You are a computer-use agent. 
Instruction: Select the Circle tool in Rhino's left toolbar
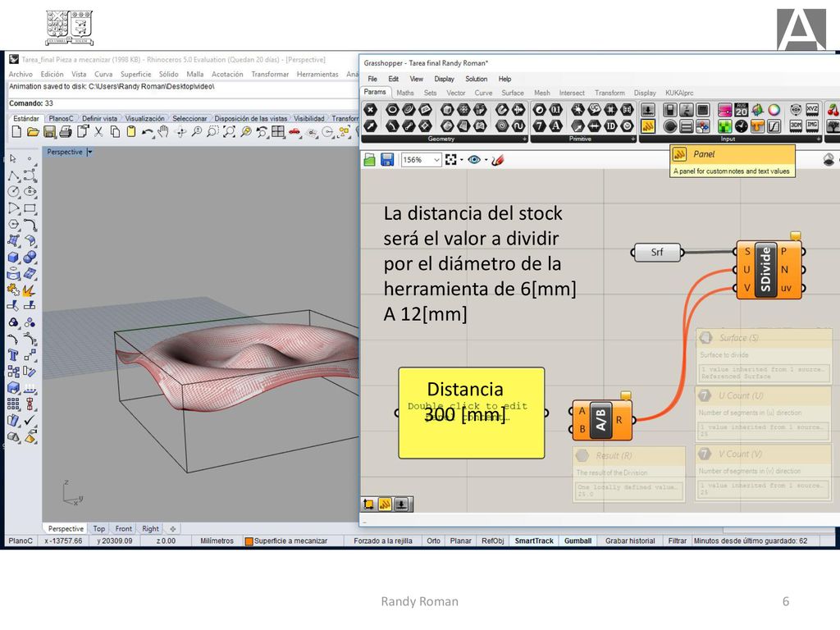13,192
